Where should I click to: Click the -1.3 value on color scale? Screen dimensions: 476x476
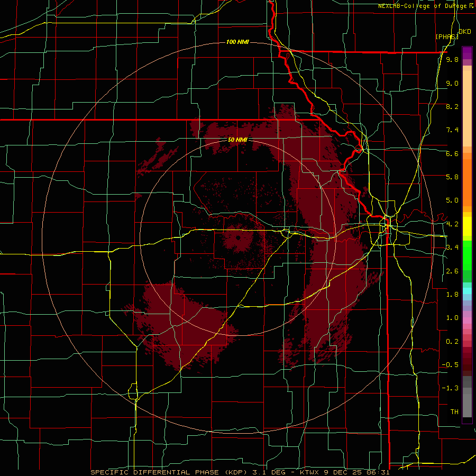tap(450, 388)
